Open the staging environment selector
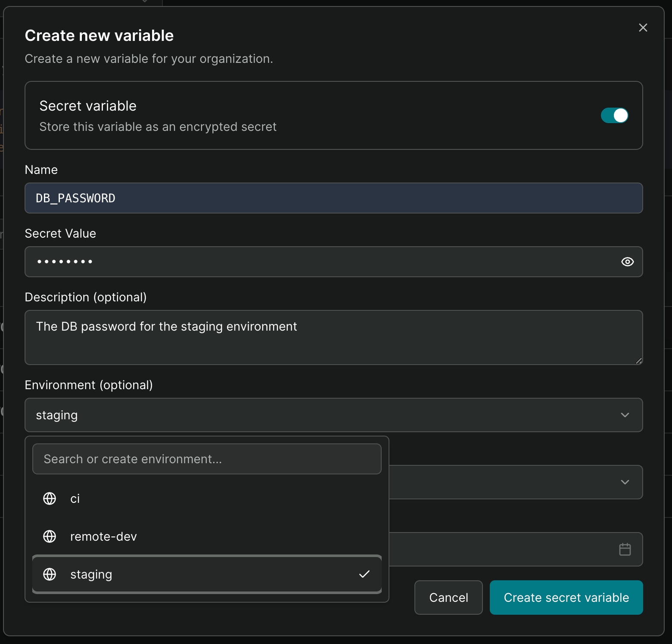Screen dimensions: 672x644 click(334, 415)
